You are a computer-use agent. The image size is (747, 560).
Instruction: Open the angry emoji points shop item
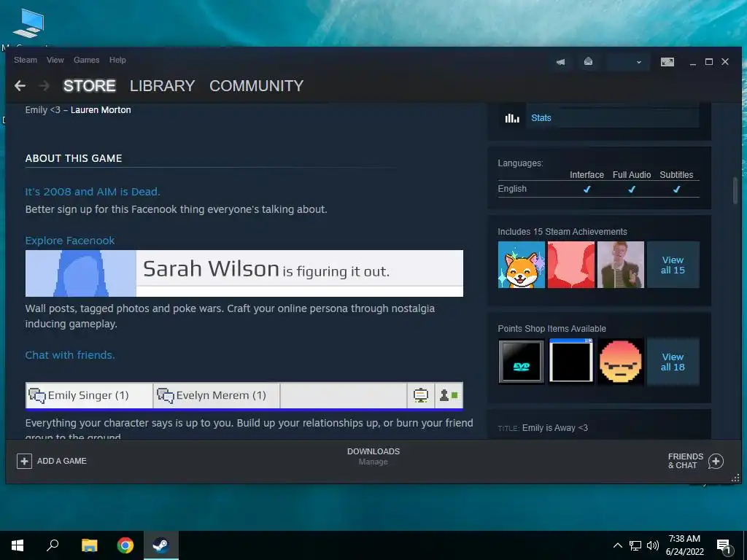tap(620, 362)
